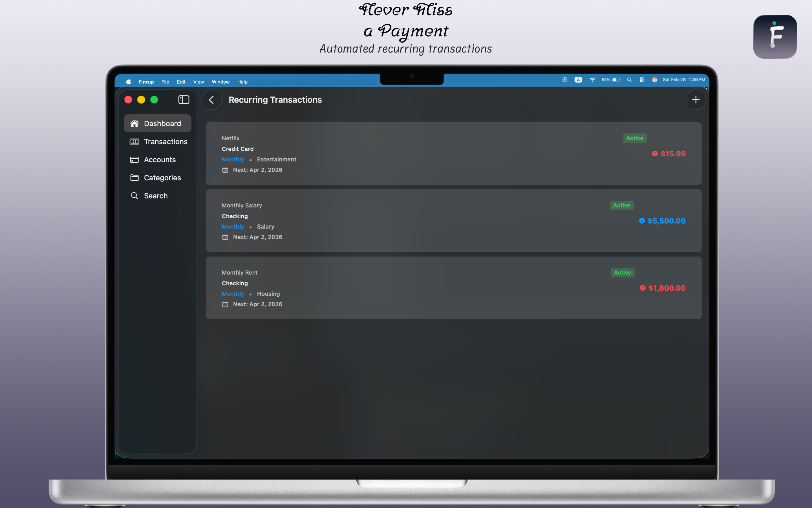Click the red expense arrow beside $15.99

click(655, 154)
